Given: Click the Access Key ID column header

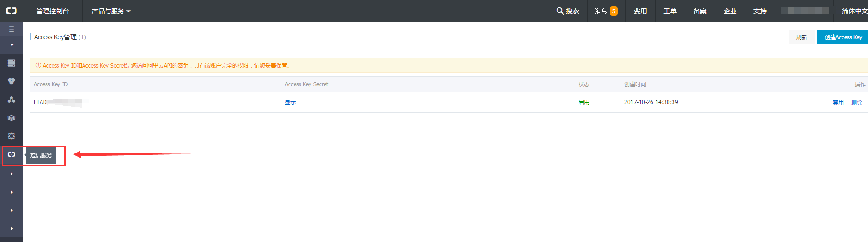Looking at the screenshot, I should click(x=51, y=84).
